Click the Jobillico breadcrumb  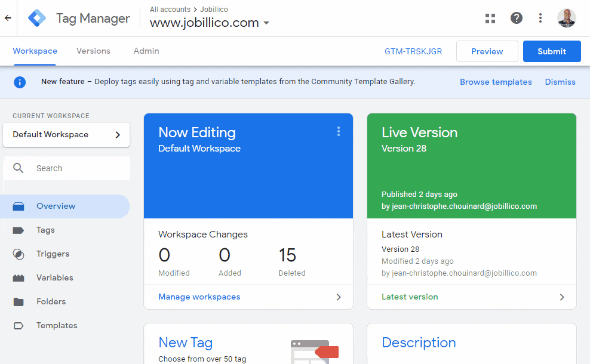click(x=214, y=10)
